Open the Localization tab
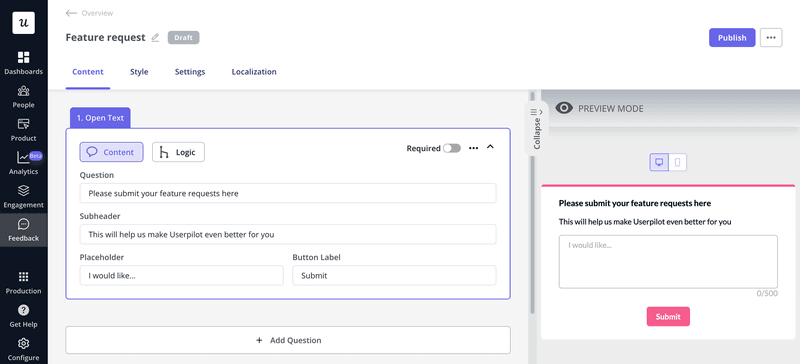 pos(254,72)
